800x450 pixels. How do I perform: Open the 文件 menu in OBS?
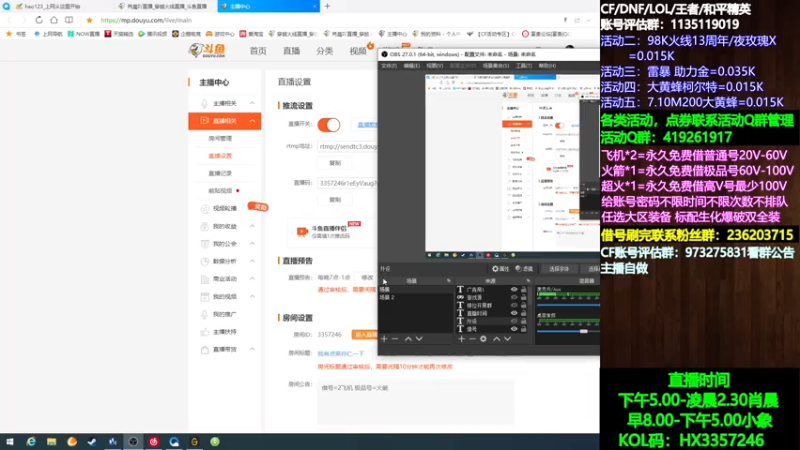(x=389, y=66)
